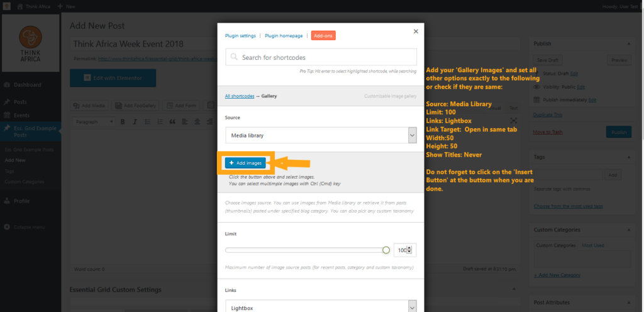Toggle Bold in the editor toolbar
This screenshot has height=312, width=644.
(123, 122)
